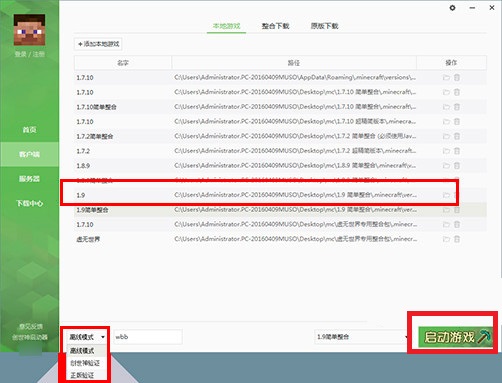This screenshot has height=383, width=502.
Task: Open folder for 1.7.2简单整合 row
Action: (446, 136)
